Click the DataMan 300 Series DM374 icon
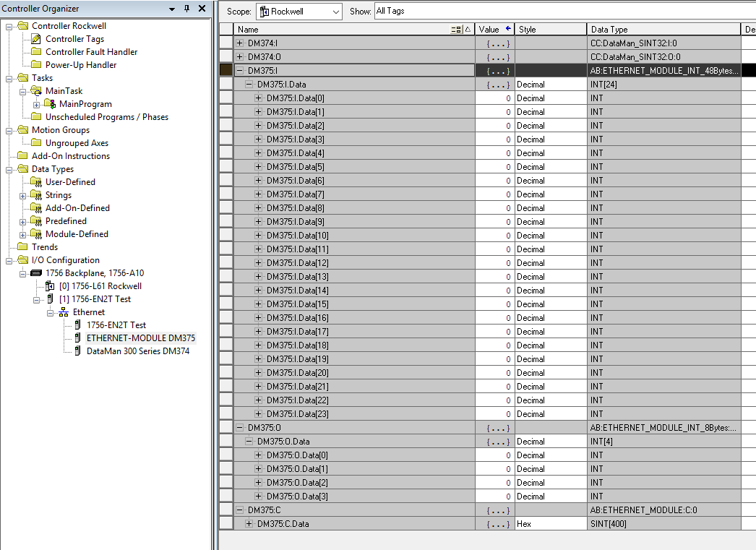Image resolution: width=756 pixels, height=550 pixels. (78, 351)
